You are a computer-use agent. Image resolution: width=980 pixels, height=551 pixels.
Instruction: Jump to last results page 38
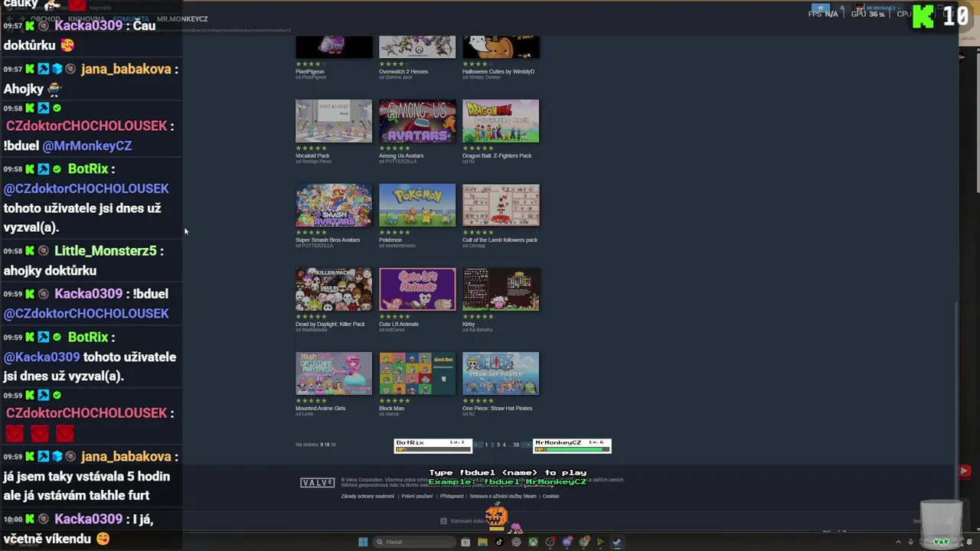click(516, 445)
